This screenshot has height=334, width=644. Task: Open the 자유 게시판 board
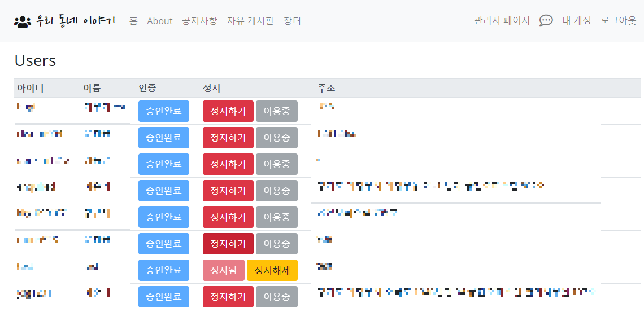(249, 21)
